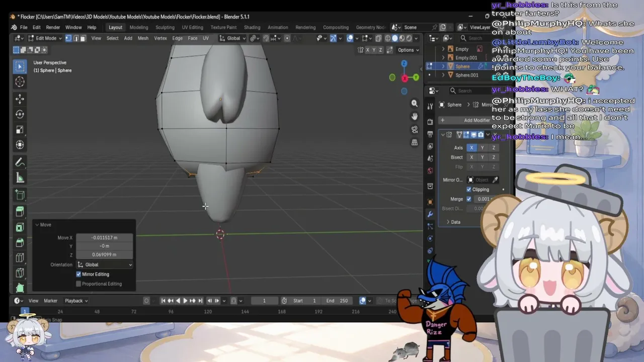Select the 3D Cursor tool
644x362 pixels.
(x=20, y=82)
